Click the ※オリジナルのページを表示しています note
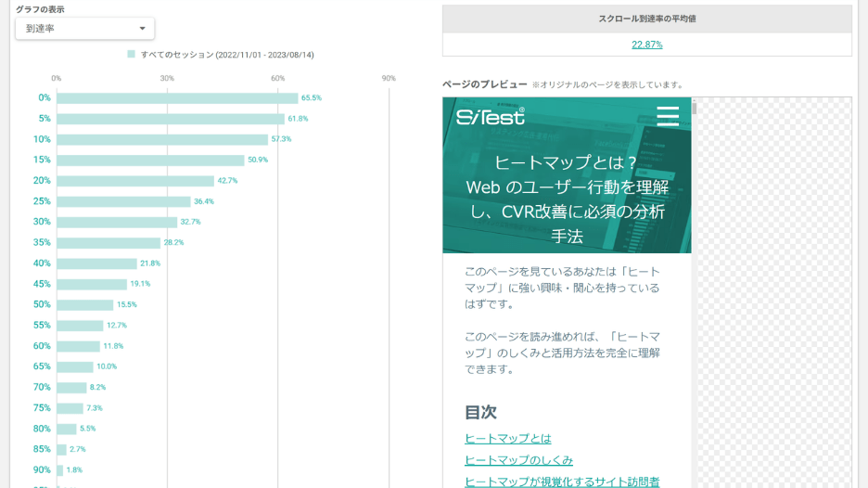Screen dimensions: 868x488 [608, 84]
